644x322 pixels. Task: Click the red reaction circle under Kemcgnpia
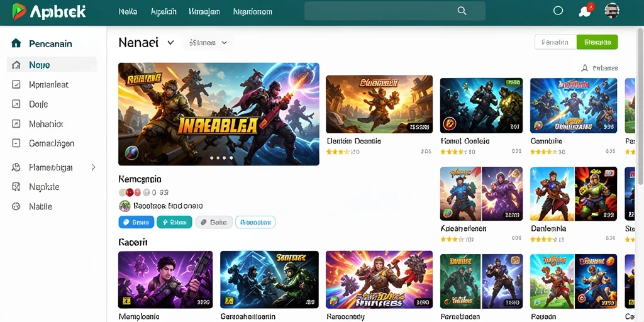pos(130,192)
